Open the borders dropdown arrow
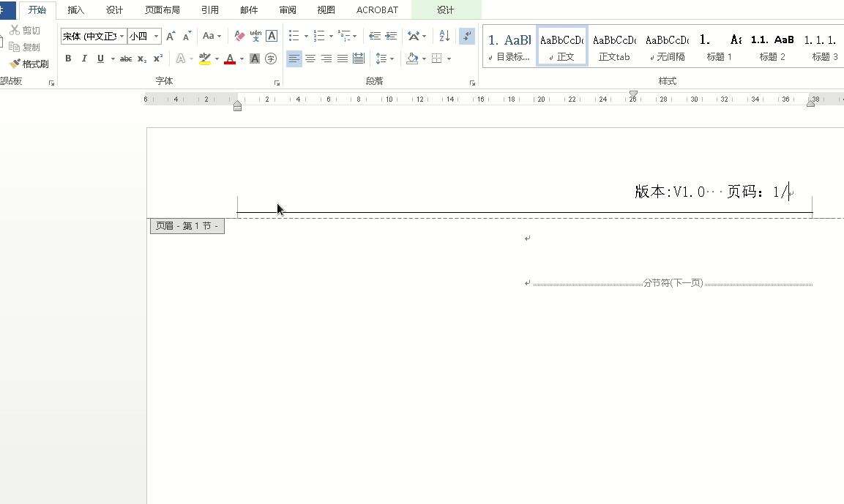 (x=449, y=59)
